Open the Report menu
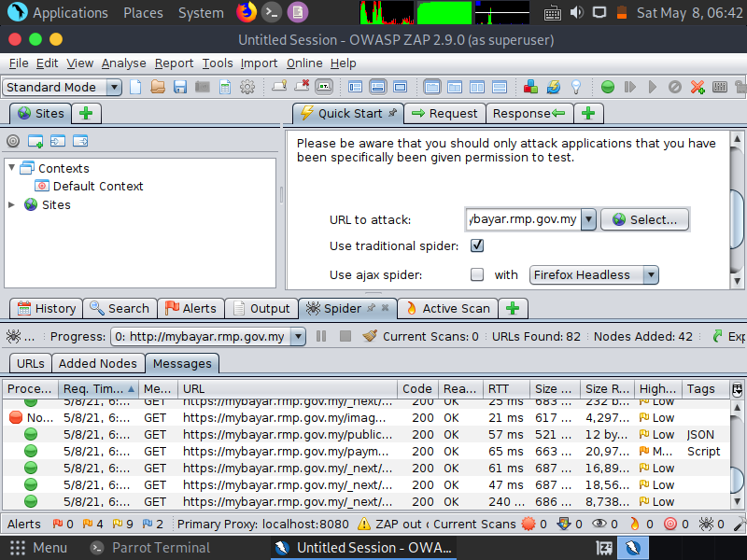 tap(174, 63)
